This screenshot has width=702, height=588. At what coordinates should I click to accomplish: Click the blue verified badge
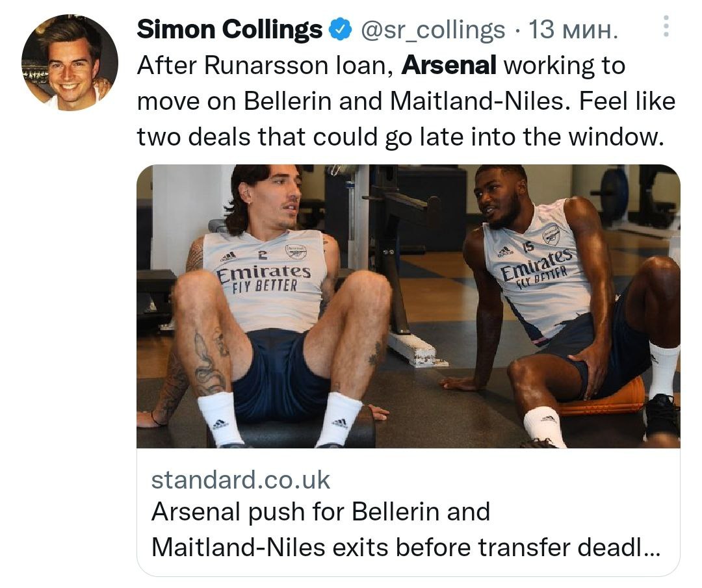coord(341,29)
